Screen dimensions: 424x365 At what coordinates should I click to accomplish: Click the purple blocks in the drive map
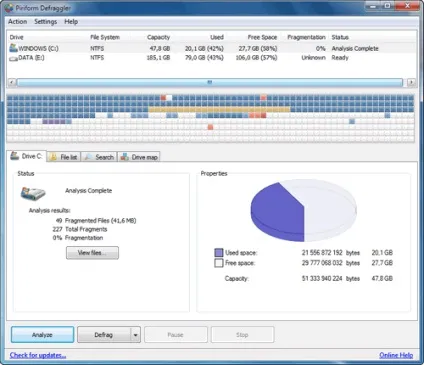54,122
